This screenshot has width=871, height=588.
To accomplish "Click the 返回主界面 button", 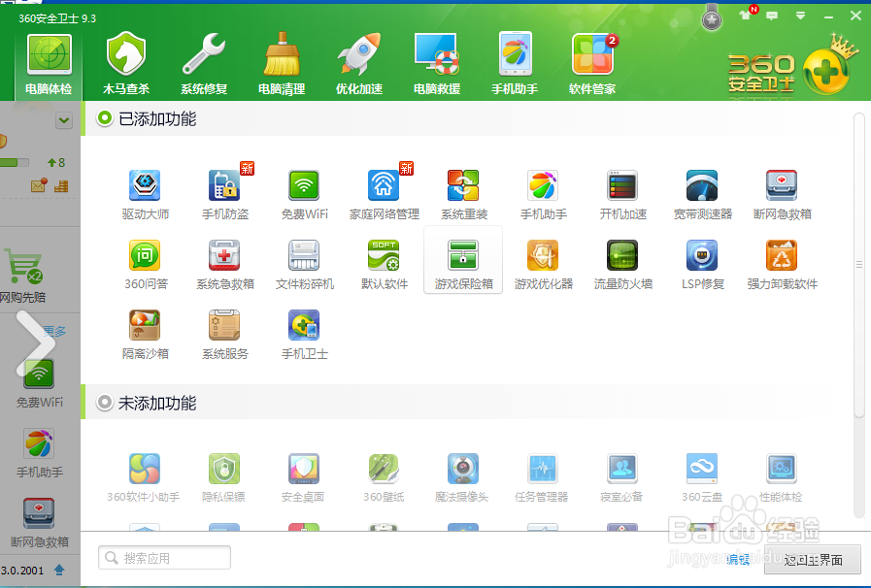I will (x=813, y=560).
